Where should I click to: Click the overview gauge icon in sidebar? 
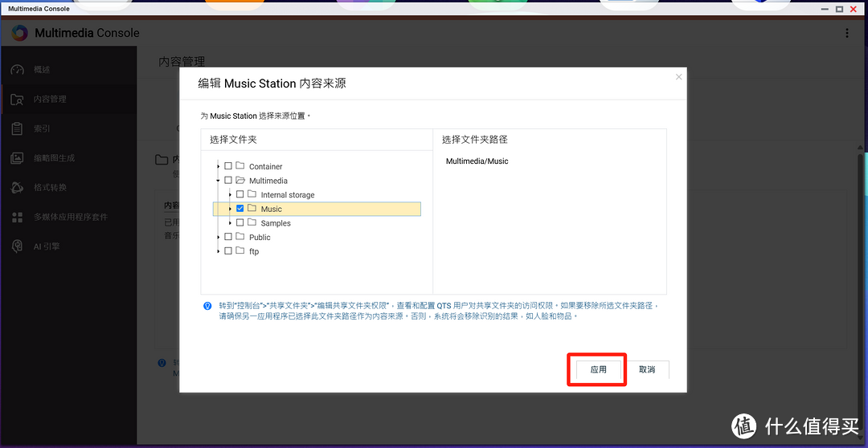tap(18, 70)
